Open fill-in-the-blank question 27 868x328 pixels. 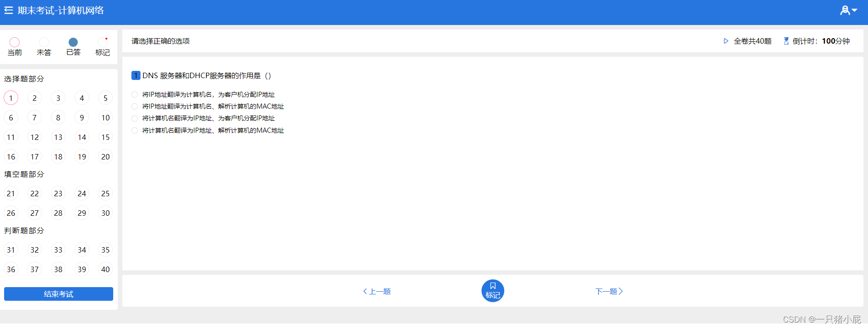[35, 213]
